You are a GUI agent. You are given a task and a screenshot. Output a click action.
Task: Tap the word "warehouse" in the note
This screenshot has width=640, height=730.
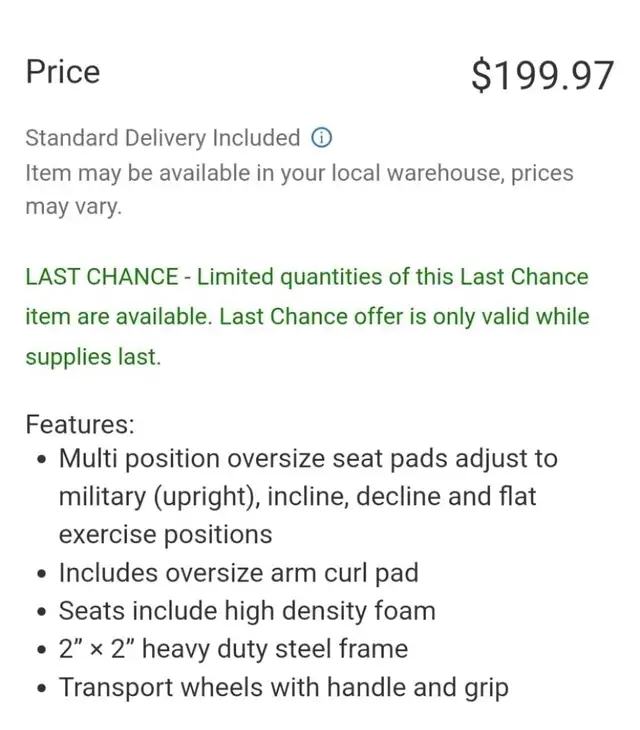445,173
